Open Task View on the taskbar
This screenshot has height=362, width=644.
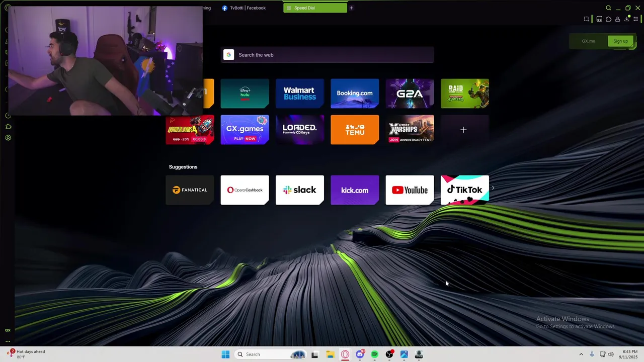314,354
